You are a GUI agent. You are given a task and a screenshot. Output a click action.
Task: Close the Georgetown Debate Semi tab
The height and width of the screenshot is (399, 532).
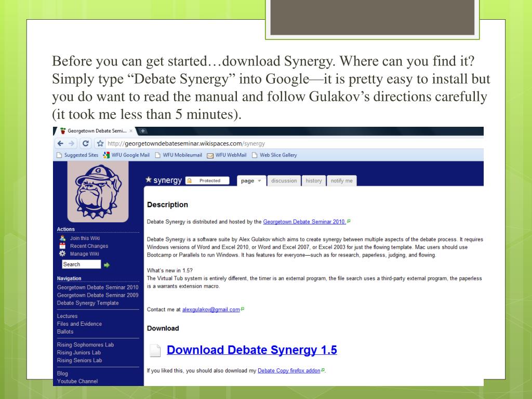click(131, 131)
